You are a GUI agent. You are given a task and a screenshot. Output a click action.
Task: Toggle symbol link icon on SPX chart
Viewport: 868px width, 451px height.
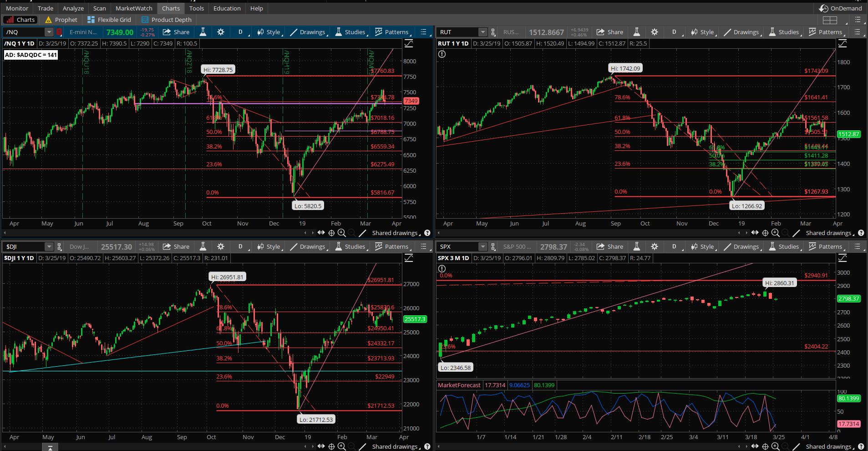tap(493, 246)
